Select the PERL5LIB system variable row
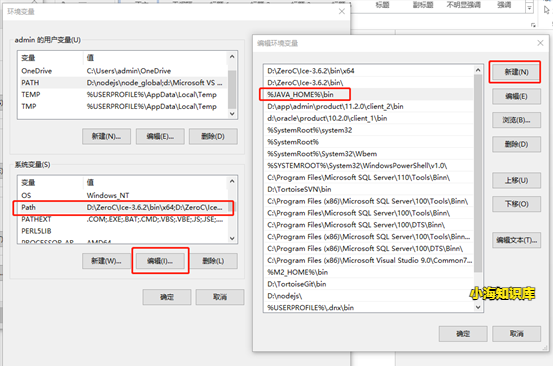 pyautogui.click(x=122, y=231)
